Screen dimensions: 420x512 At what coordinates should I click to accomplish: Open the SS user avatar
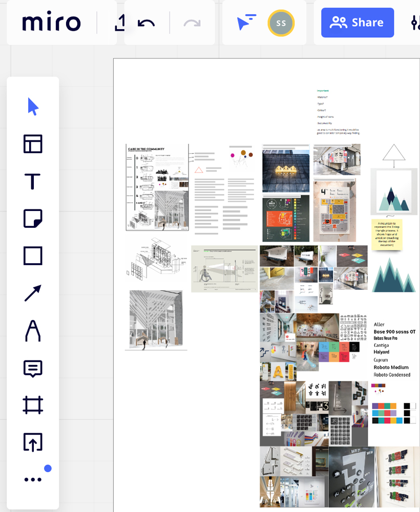click(281, 23)
